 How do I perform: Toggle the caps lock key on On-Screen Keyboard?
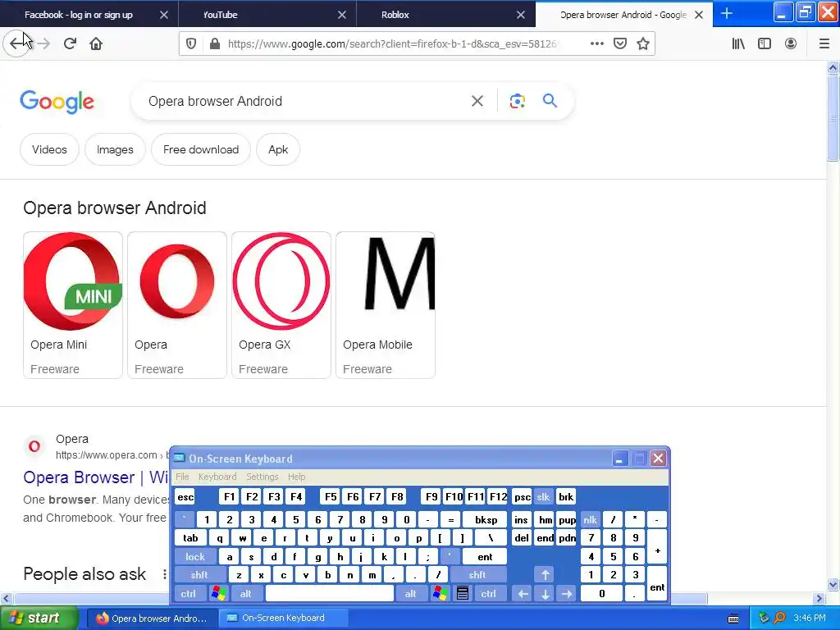pos(195,557)
